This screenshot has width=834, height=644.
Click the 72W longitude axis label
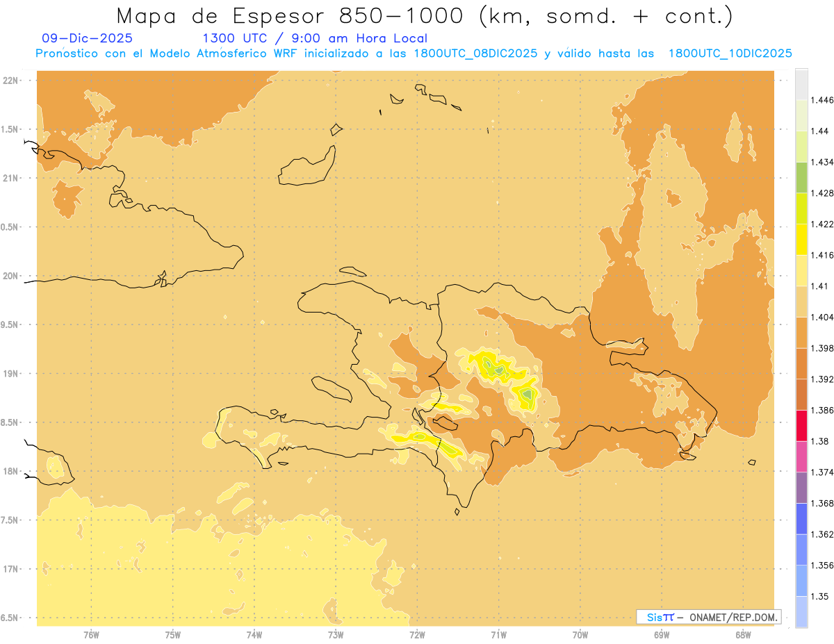point(417,635)
